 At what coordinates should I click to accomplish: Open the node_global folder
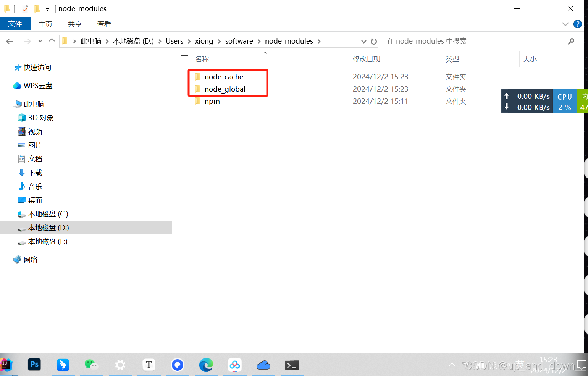pos(225,89)
